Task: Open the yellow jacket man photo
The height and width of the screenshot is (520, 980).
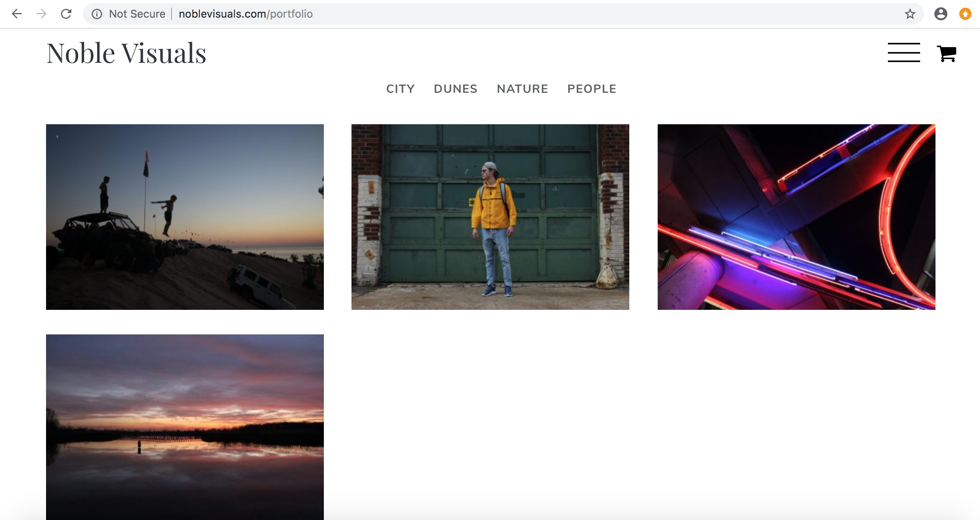Action: [x=490, y=217]
